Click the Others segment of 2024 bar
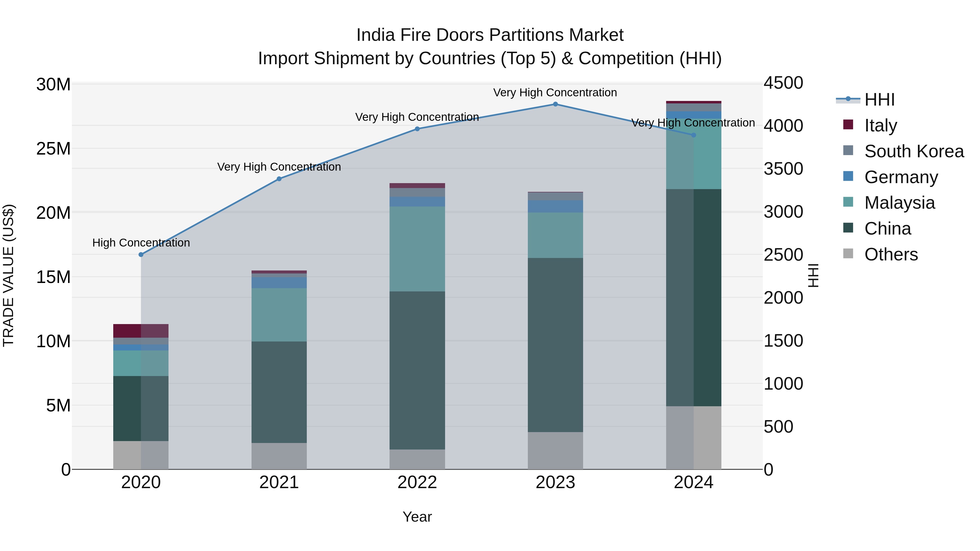This screenshot has height=551, width=980. point(693,438)
